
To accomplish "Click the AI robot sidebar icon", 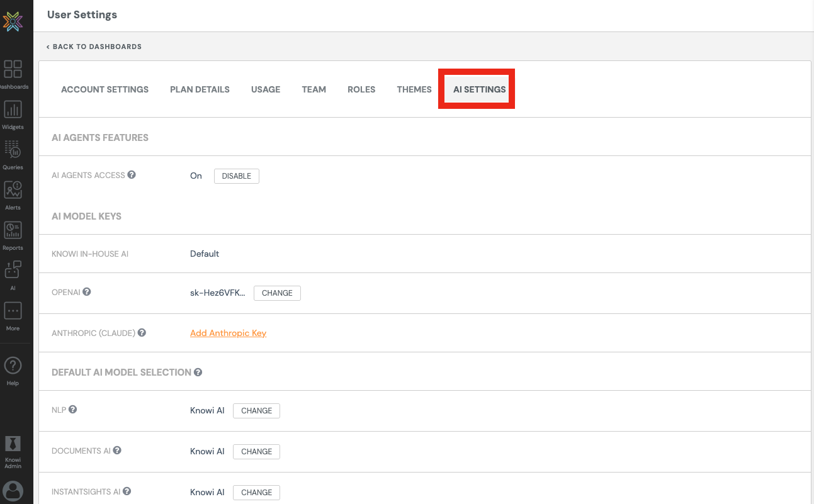I will (13, 271).
